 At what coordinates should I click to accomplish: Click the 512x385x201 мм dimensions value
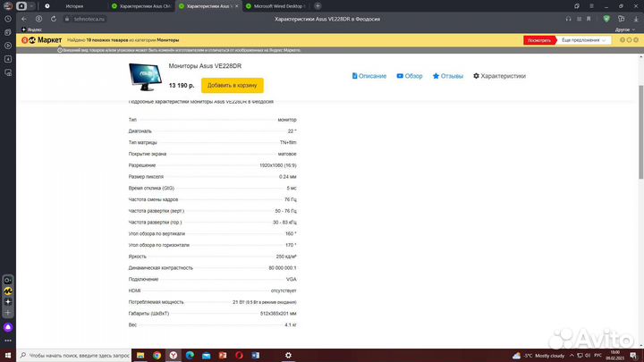[x=278, y=313]
